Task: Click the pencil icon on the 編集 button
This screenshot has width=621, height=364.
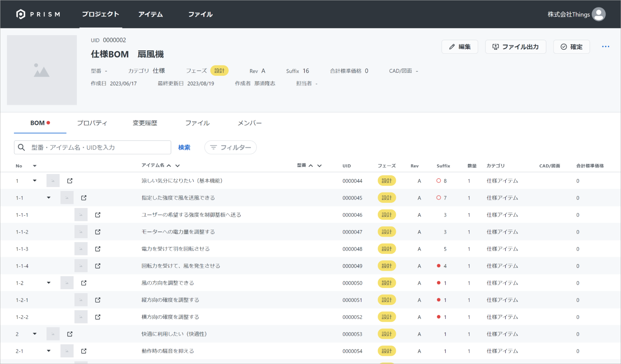Action: tap(452, 47)
